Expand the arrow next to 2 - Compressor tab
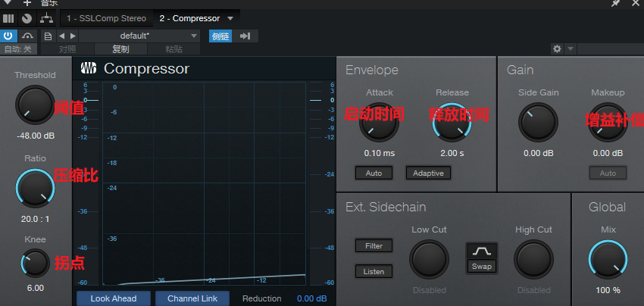Screen dimensions: 644x306 230,18
